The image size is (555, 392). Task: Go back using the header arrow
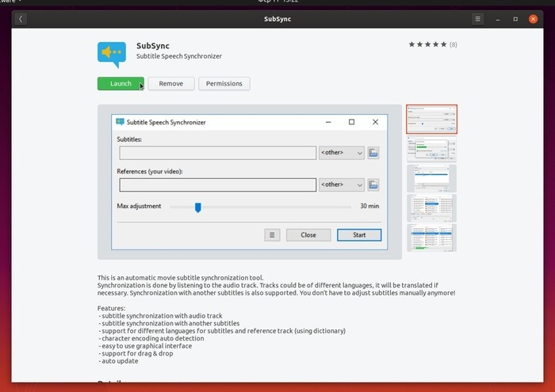[21, 19]
